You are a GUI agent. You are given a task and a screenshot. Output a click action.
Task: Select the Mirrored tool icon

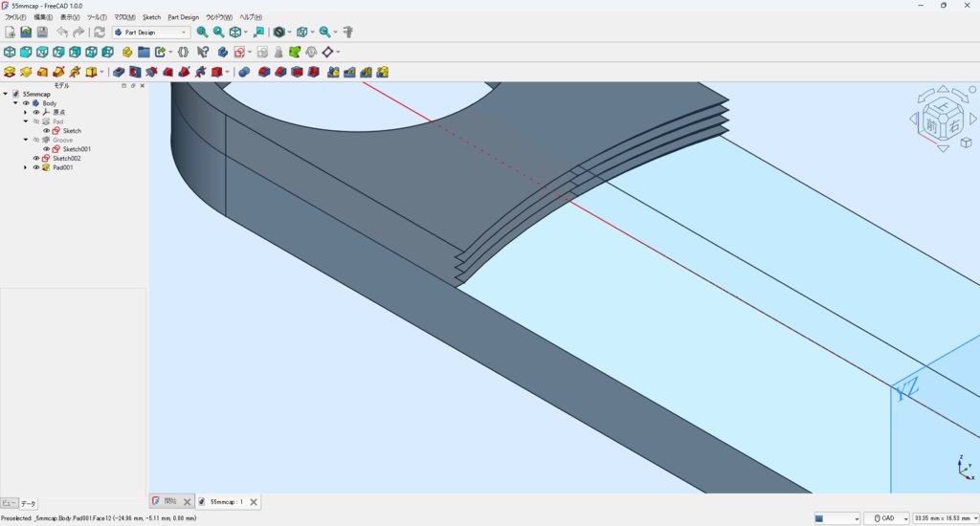coord(333,72)
